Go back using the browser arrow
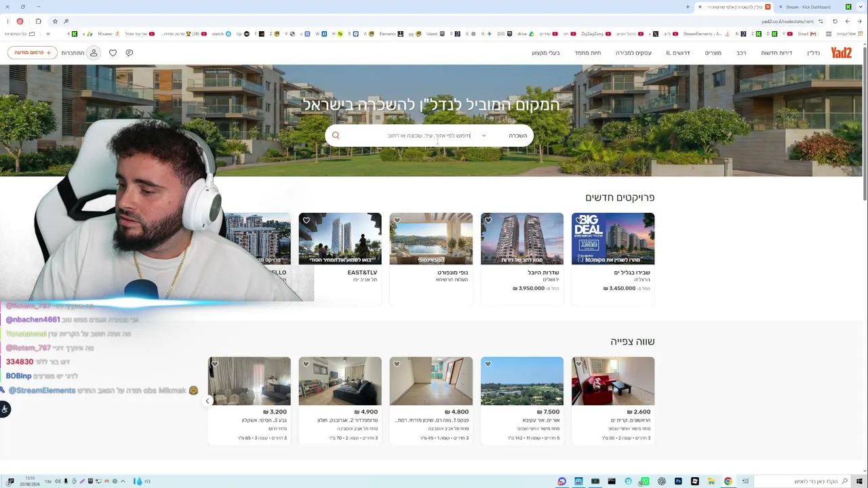 click(859, 21)
